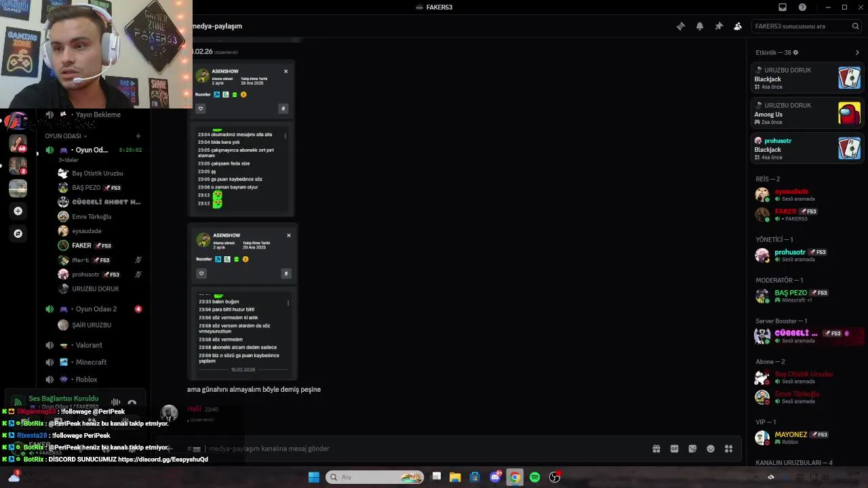
Task: Collapse the OYUN ODASI category
Action: pyautogui.click(x=66, y=136)
